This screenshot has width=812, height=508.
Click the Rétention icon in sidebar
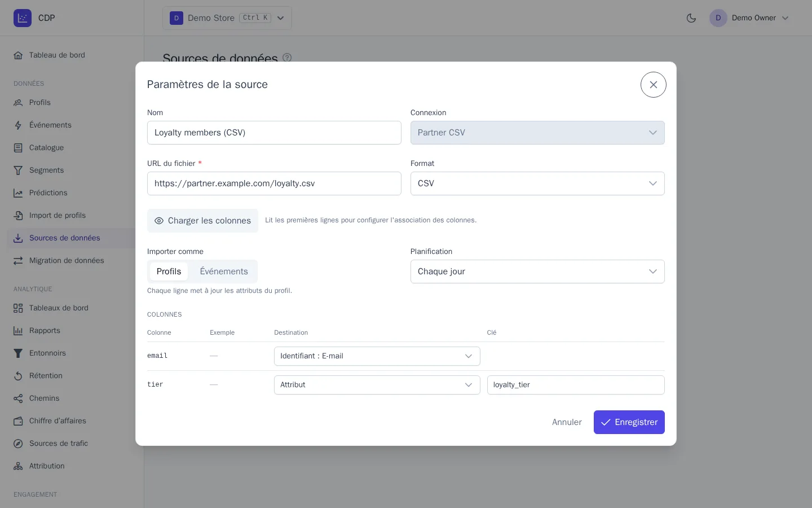[18, 376]
